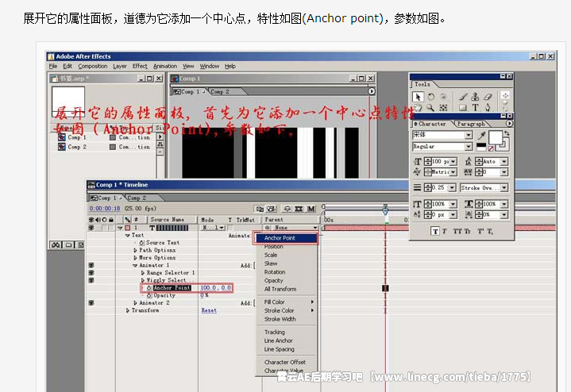Open the Animation menu

click(x=165, y=66)
